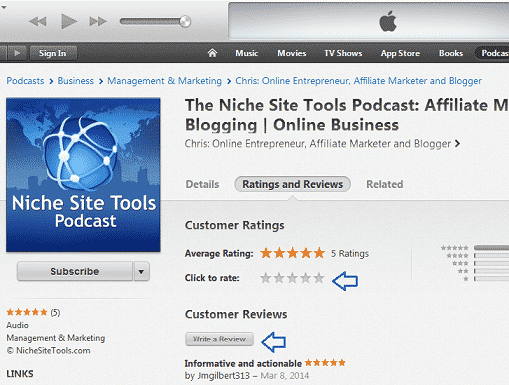The width and height of the screenshot is (509, 385).
Task: Click the Niche Site Tools Podcast artwork
Action: pyautogui.click(x=83, y=175)
